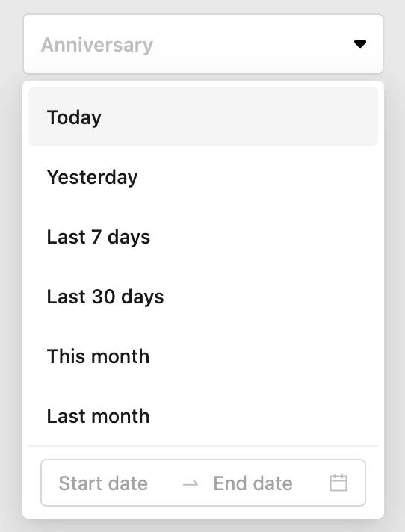Choose the This month preset

(x=203, y=356)
